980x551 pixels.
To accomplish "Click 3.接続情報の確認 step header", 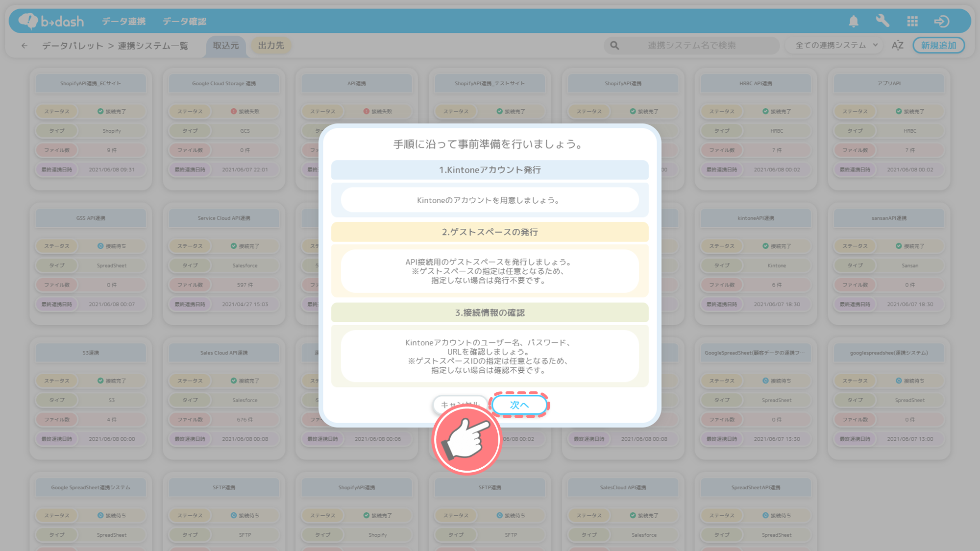I will tap(490, 312).
